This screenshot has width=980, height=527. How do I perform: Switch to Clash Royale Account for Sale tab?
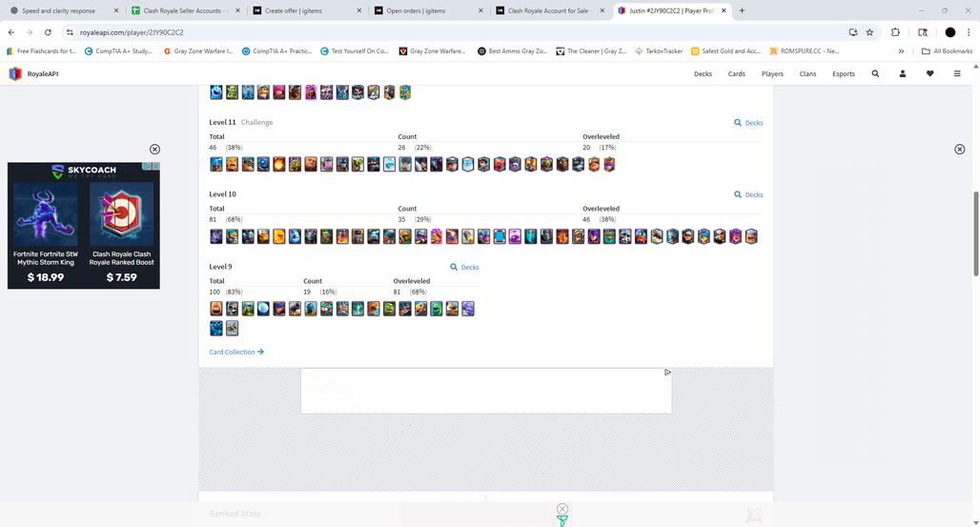549,10
